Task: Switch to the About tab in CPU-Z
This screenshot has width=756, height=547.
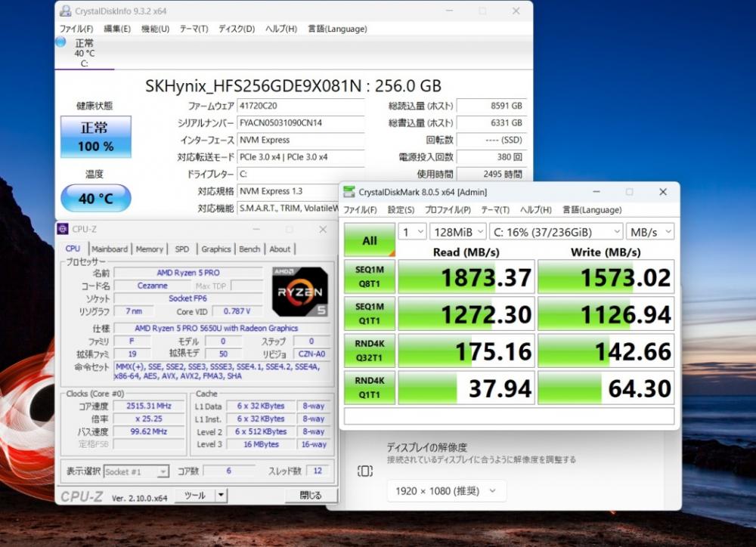Action: (280, 249)
